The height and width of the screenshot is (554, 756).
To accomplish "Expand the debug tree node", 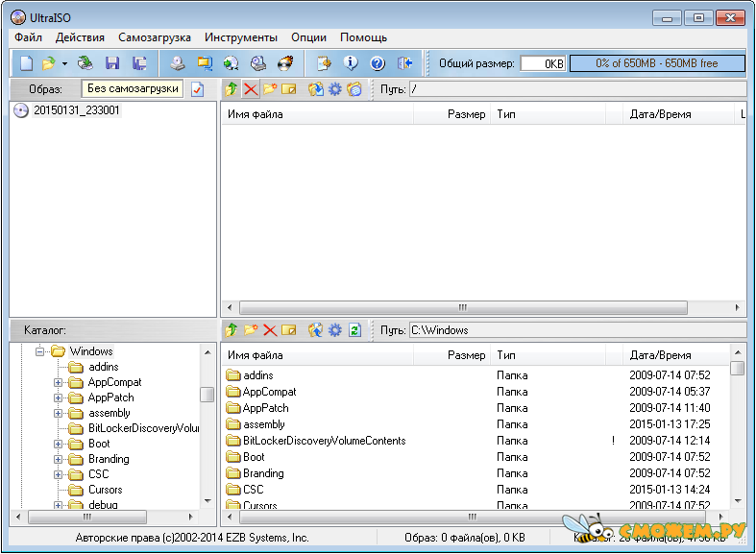I will click(58, 505).
